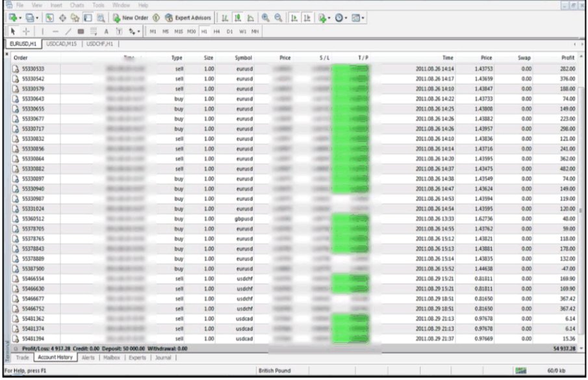
Task: Sort by the Order column header
Action: (x=21, y=58)
